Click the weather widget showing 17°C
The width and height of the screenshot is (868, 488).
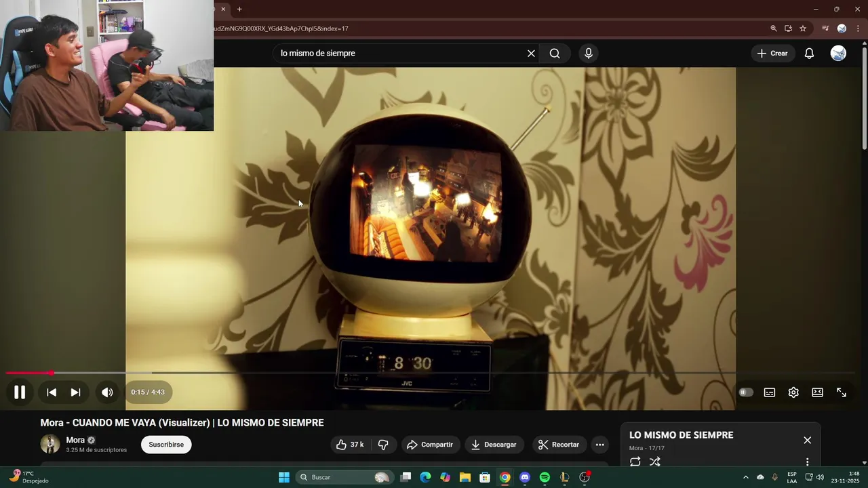tap(28, 477)
